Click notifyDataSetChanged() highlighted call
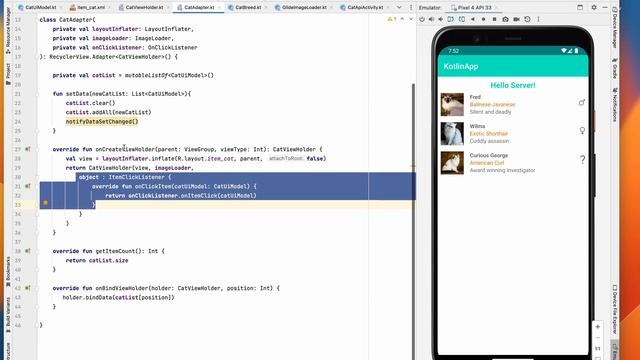Viewport: 640px width, 360px height. (102, 122)
